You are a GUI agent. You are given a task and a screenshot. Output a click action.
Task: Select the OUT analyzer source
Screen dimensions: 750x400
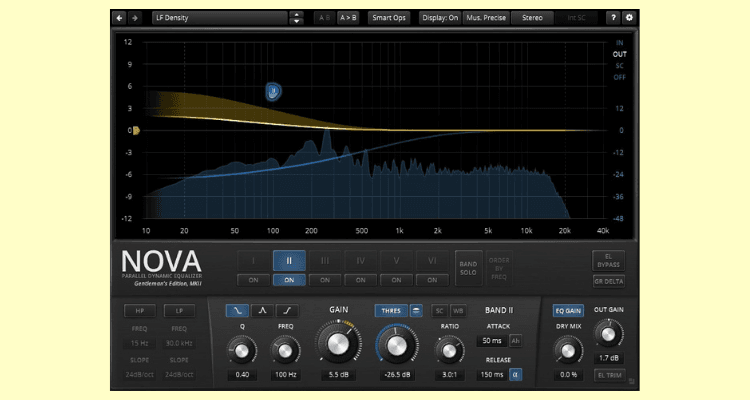tap(619, 54)
